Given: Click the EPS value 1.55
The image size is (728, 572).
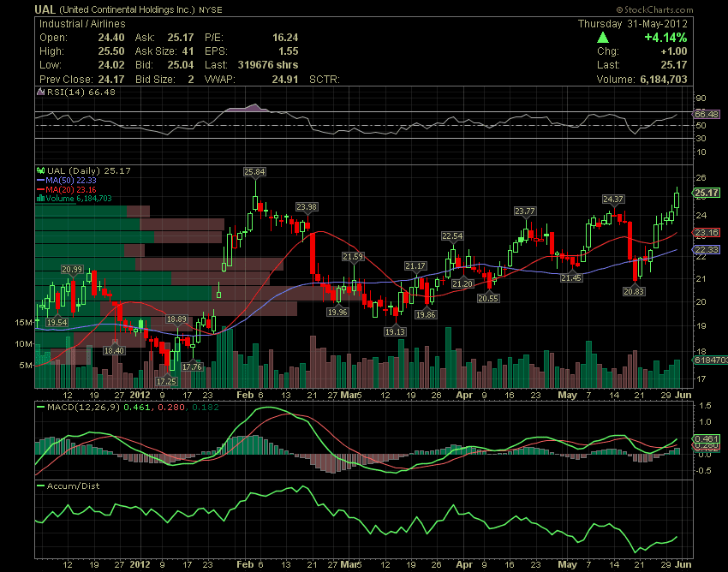Looking at the screenshot, I should (289, 51).
